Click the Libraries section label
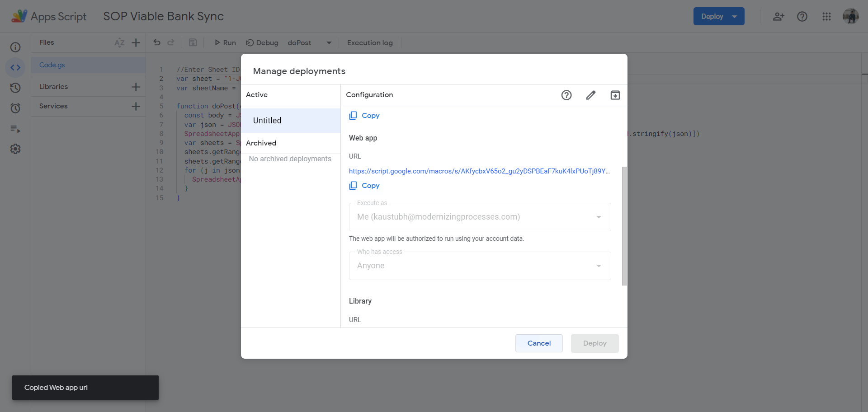 [53, 87]
